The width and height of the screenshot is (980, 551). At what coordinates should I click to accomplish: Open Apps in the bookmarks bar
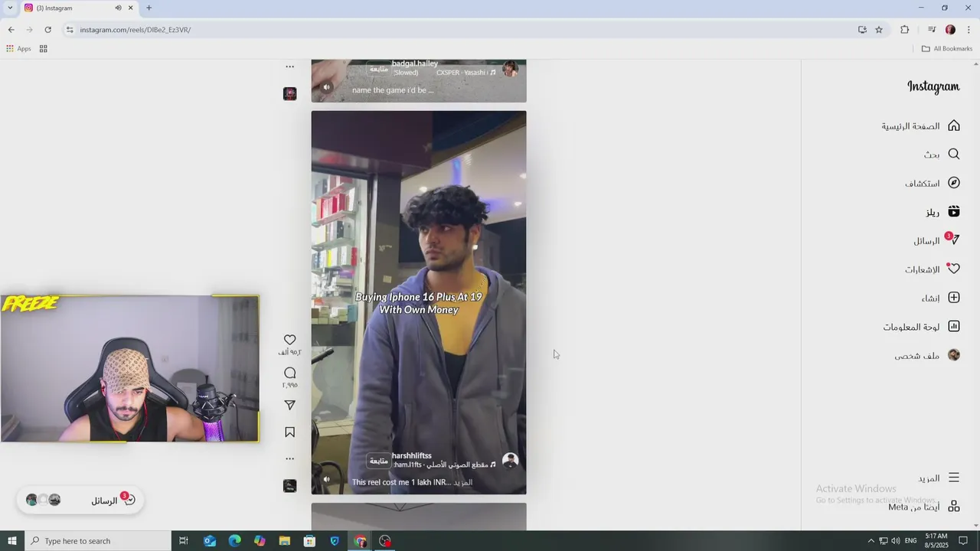pos(18,48)
